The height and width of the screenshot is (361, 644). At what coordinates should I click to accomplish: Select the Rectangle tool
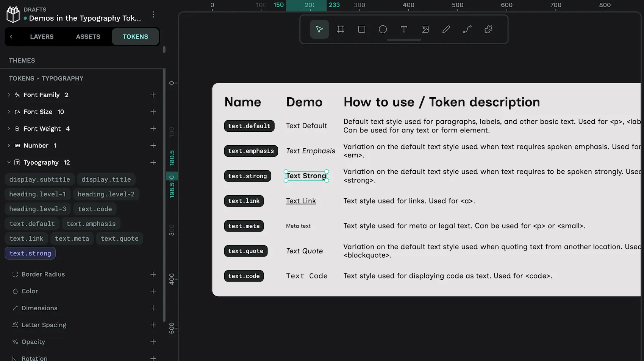361,29
